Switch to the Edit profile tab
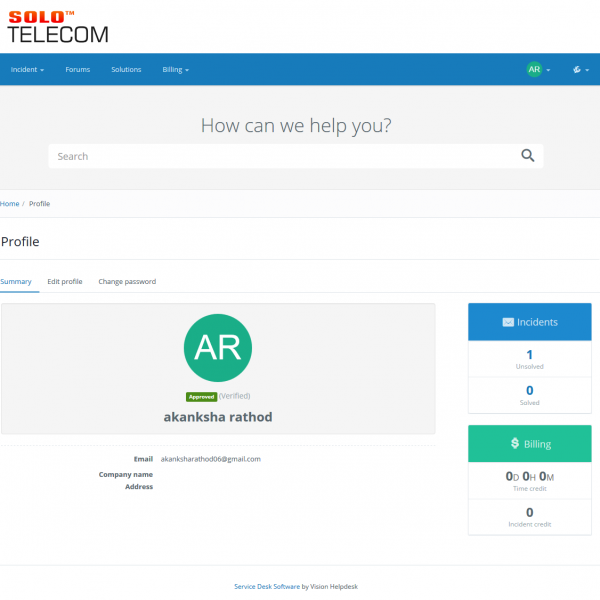The width and height of the screenshot is (600, 600). click(x=65, y=282)
